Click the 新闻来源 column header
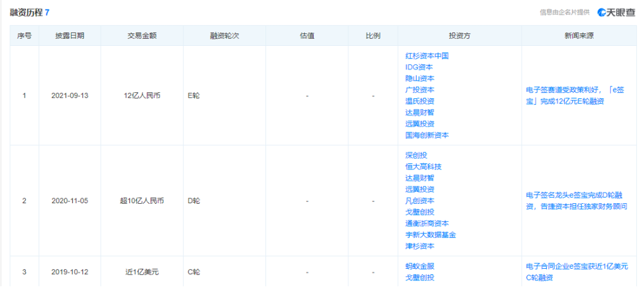Screen dimensions: 644x295 tap(579, 36)
